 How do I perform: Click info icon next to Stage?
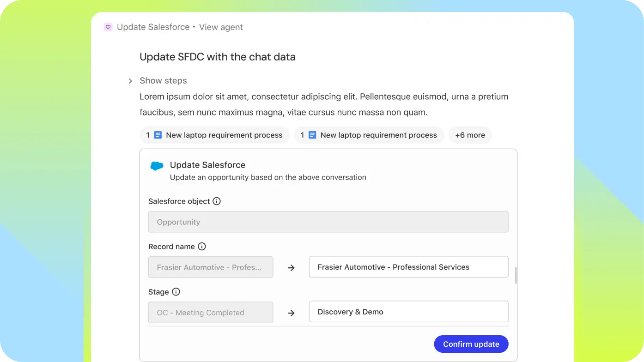[176, 292]
